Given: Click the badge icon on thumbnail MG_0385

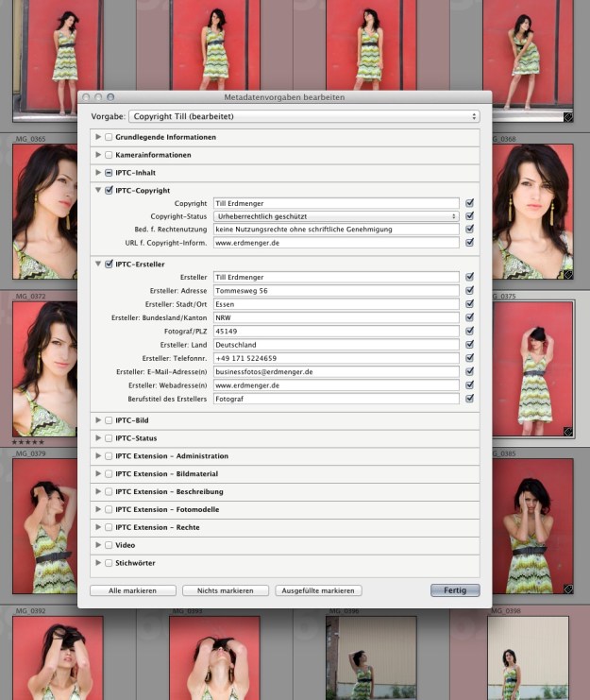Looking at the screenshot, I should click(567, 588).
